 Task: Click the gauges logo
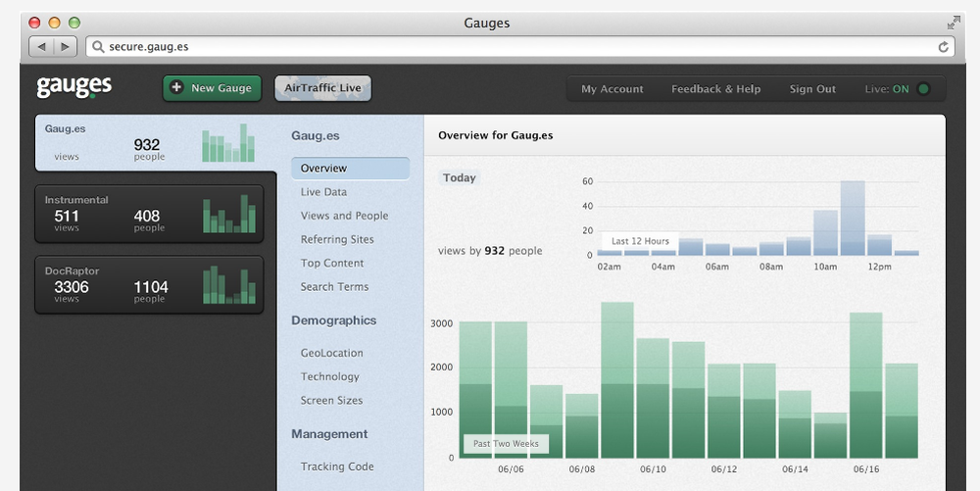click(74, 87)
